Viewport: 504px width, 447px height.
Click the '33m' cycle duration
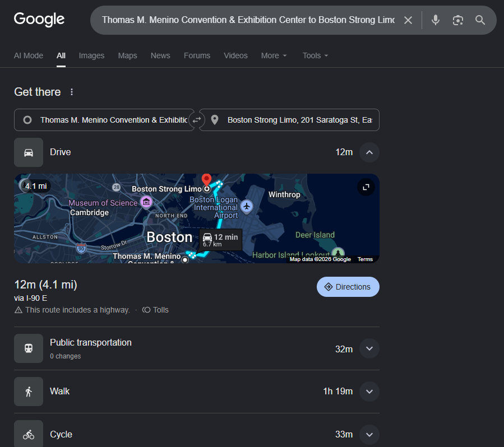click(x=344, y=435)
